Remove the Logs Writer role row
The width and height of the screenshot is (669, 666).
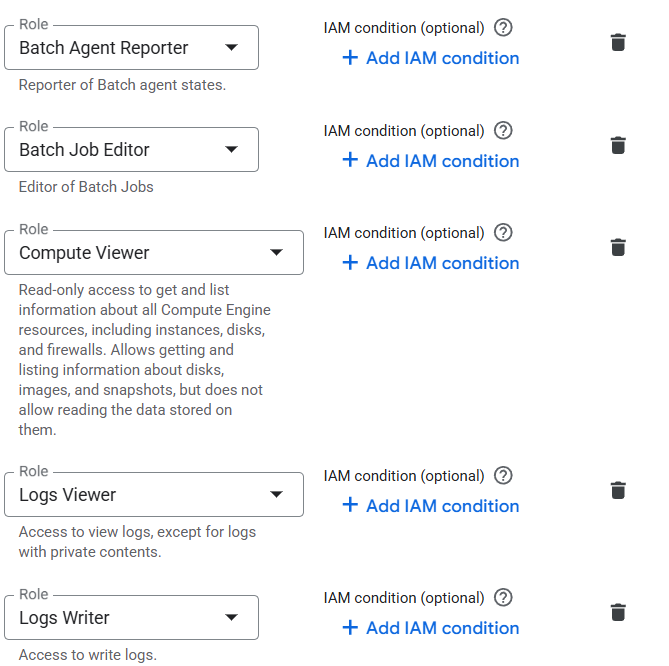pos(618,612)
